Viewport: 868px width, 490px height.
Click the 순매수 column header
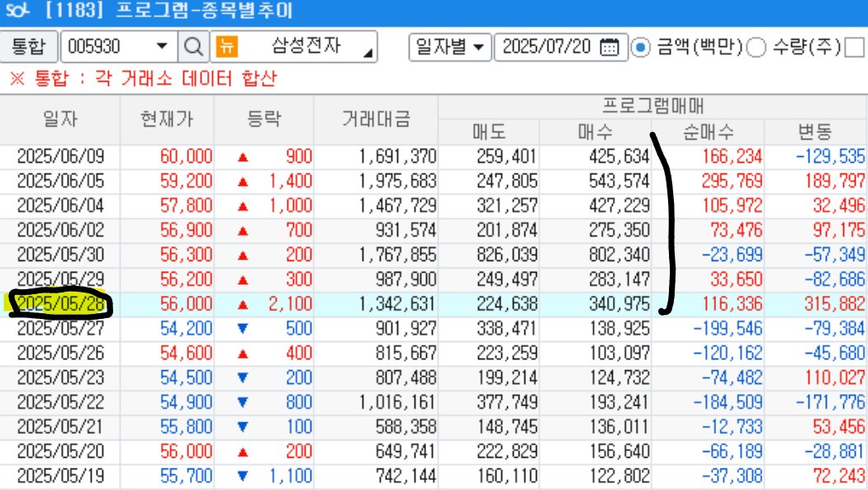(708, 131)
